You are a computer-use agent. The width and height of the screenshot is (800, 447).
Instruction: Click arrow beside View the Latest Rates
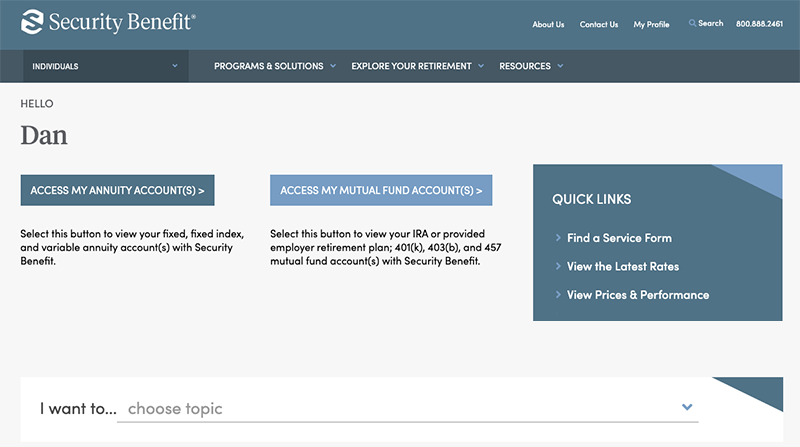[558, 266]
